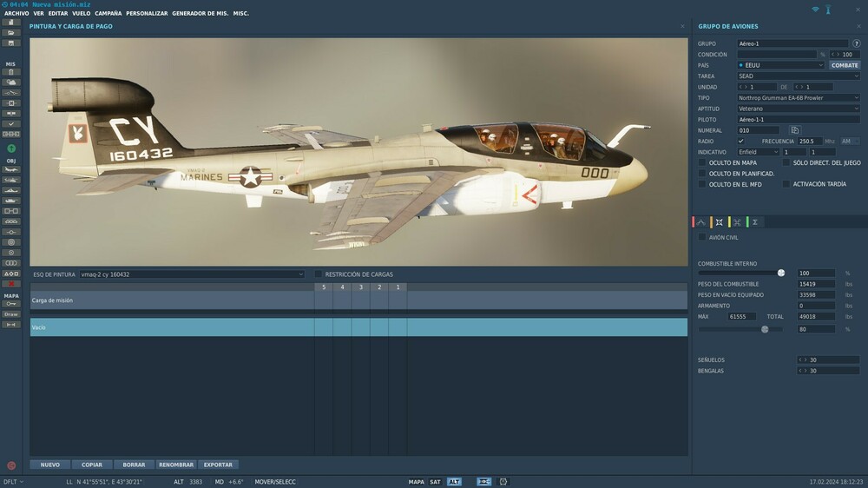
Task: Click the COPIAR button
Action: point(92,465)
